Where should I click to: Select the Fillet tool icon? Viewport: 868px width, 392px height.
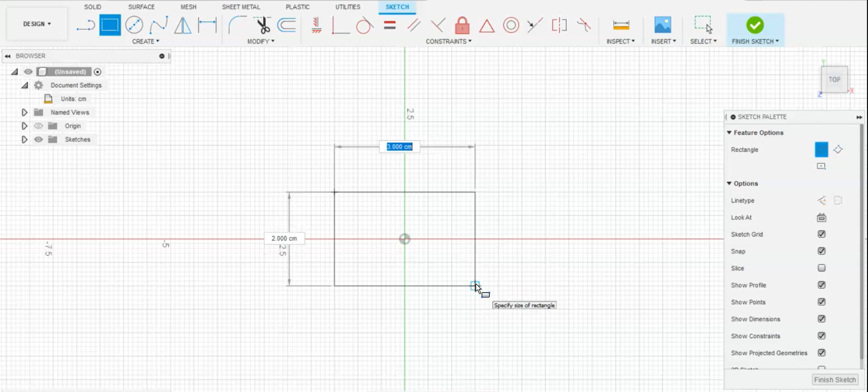coord(237,25)
